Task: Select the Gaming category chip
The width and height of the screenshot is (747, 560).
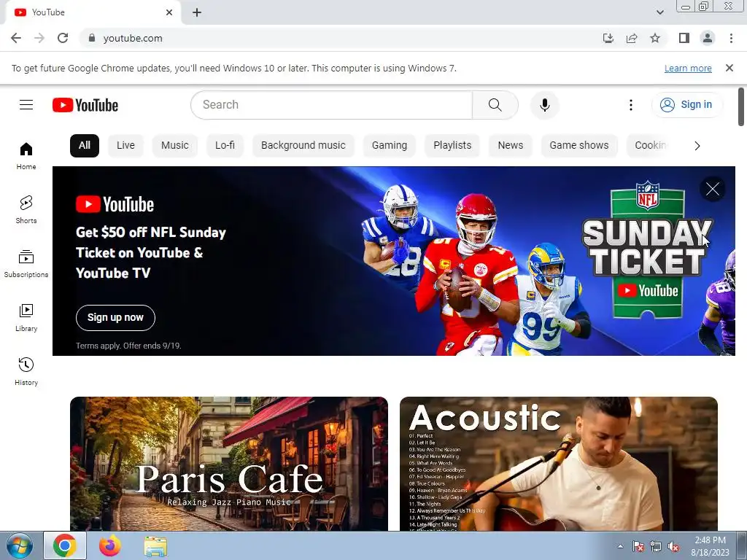Action: click(x=390, y=146)
